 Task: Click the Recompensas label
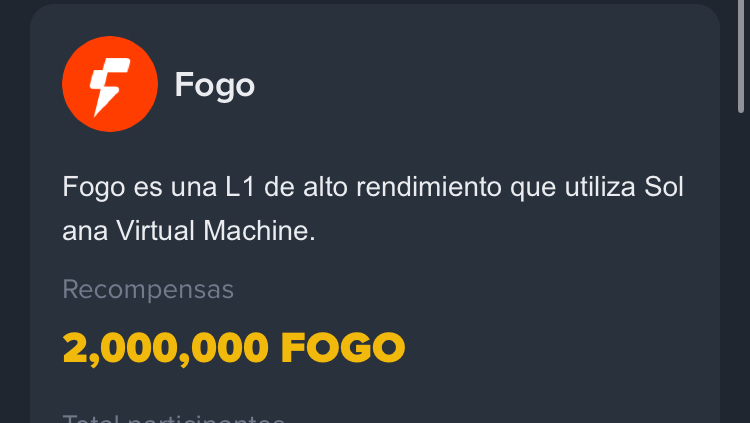click(x=148, y=289)
